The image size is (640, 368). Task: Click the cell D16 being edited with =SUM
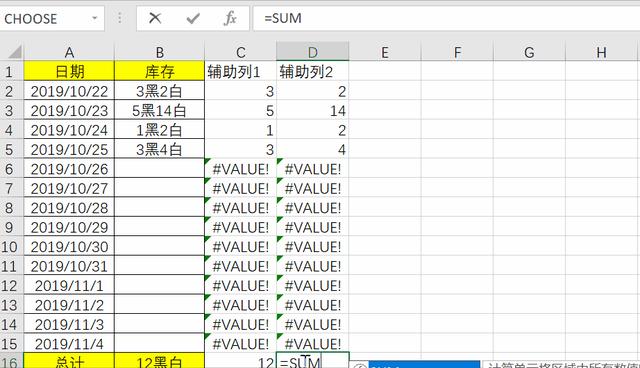pos(313,361)
